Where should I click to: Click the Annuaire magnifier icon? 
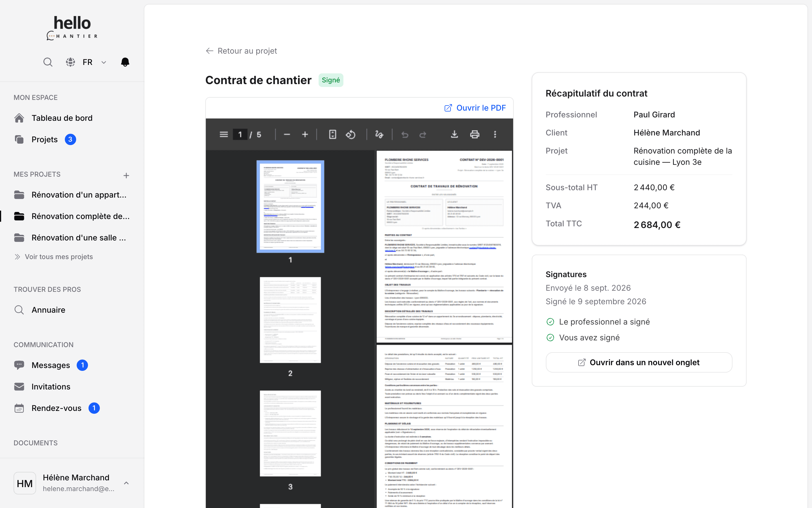(19, 310)
